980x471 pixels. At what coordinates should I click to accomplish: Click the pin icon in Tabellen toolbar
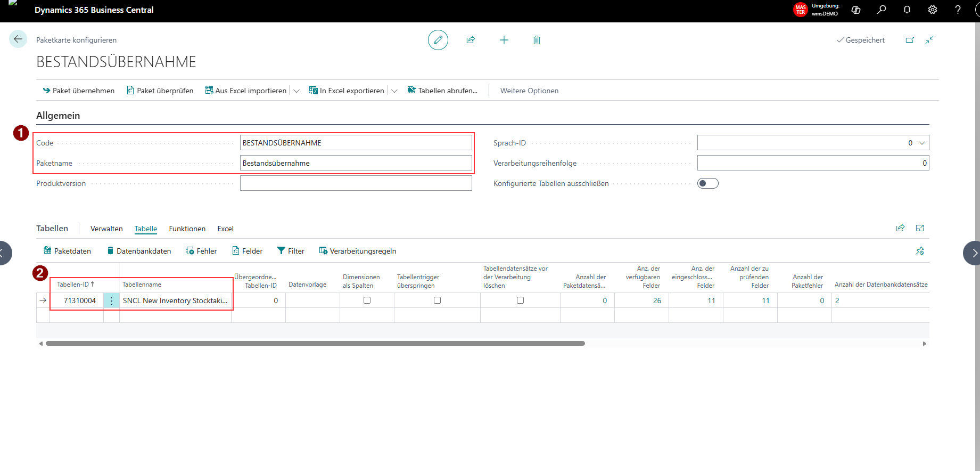point(920,251)
